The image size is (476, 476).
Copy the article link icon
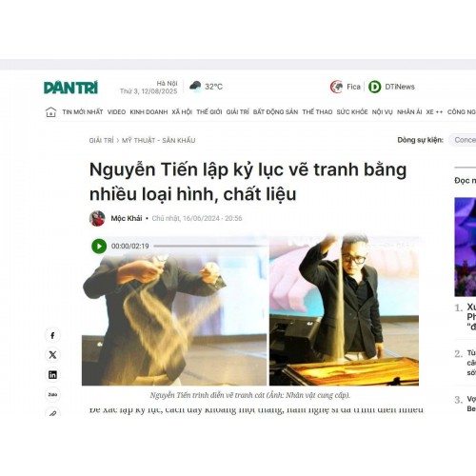tap(52, 413)
